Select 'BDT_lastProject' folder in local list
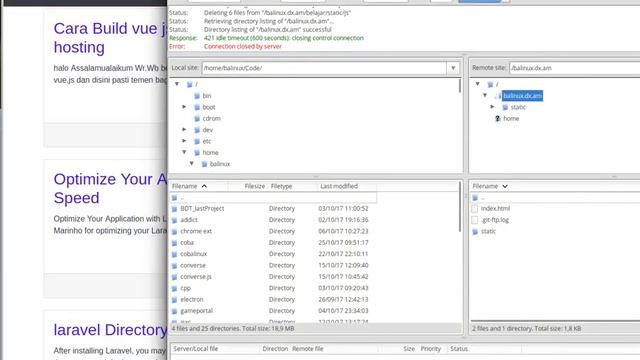Viewport: 640px width, 360px height. [x=202, y=209]
